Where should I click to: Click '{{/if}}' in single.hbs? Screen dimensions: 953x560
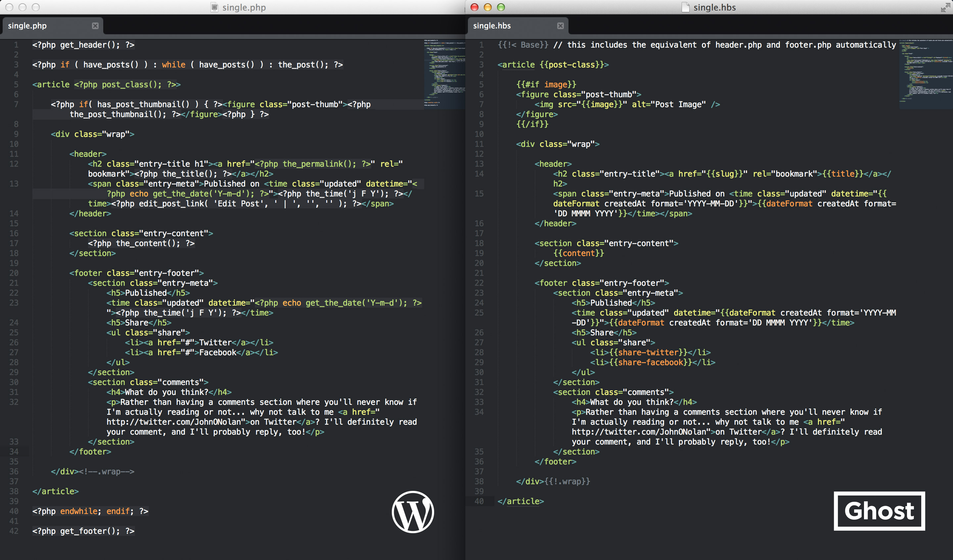pos(532,124)
